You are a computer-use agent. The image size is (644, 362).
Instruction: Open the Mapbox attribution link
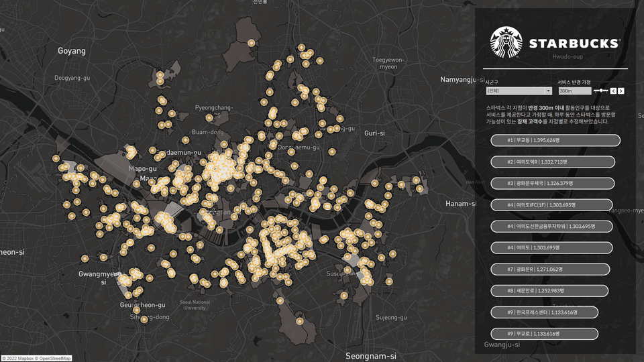tap(19, 358)
